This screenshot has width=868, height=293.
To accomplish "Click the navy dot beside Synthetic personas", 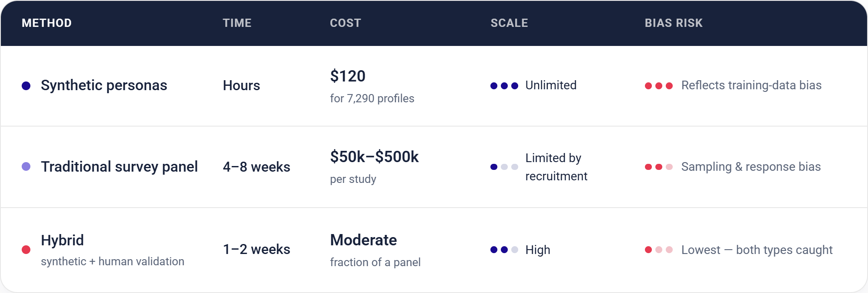I will tap(26, 86).
